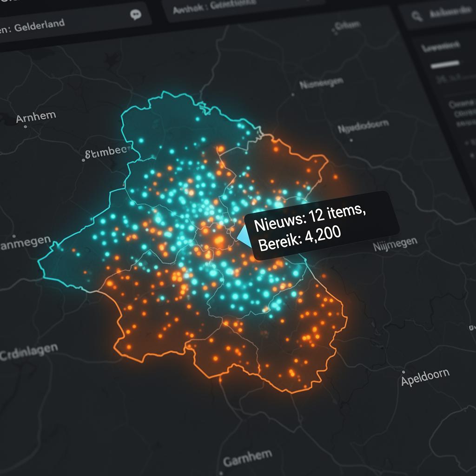Click the dot marker beneath Arnhem label

coord(26,126)
